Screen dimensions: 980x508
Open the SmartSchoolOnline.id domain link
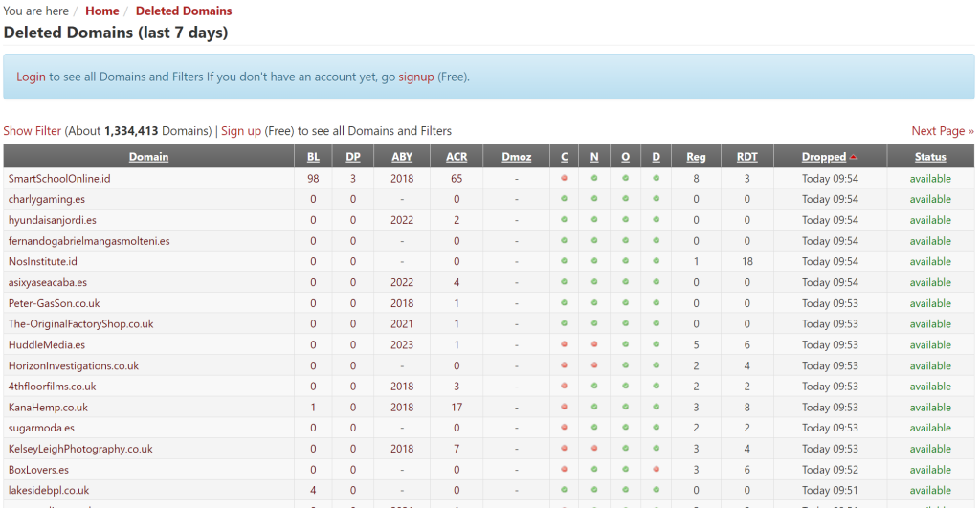coord(59,178)
